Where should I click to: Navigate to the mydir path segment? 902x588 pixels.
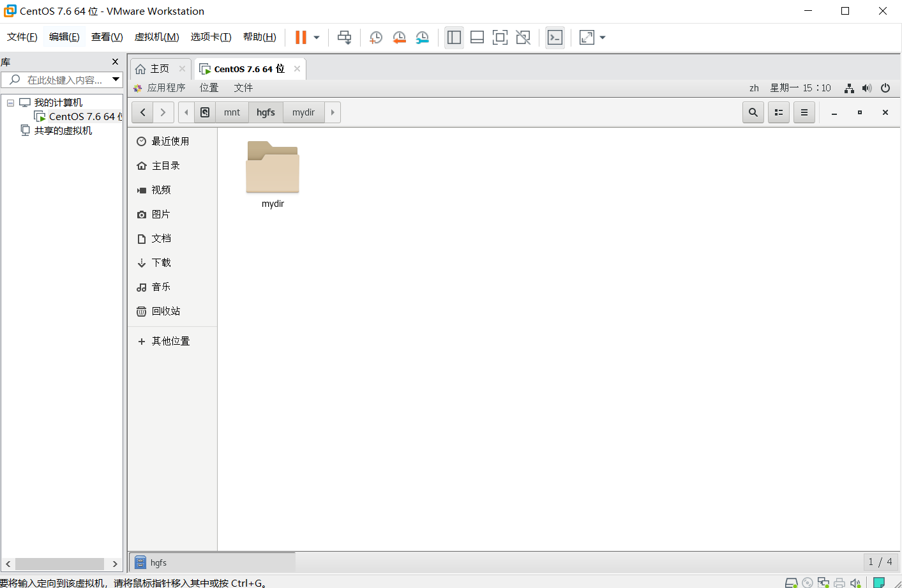coord(304,112)
